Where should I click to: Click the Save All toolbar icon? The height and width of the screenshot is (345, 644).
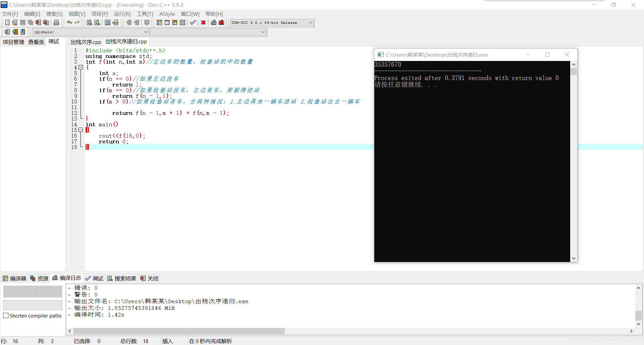[x=31, y=22]
